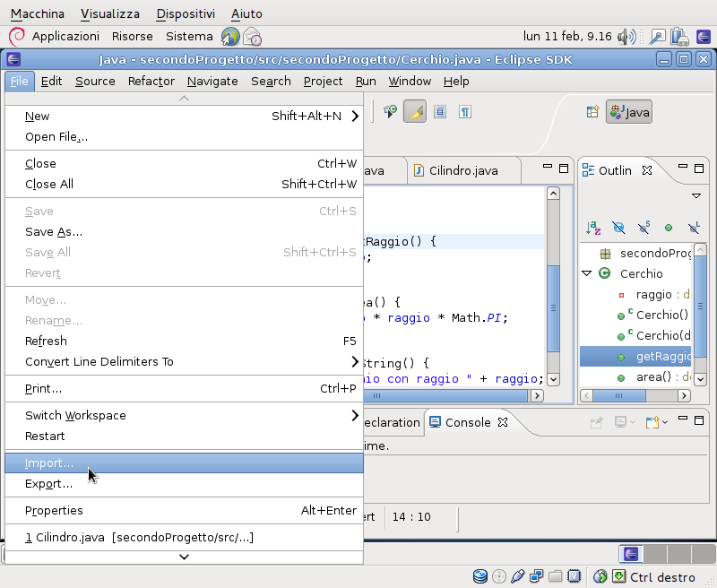Toggle Show Whitespace Characters pilcrow icon
Image resolution: width=717 pixels, height=588 pixels.
point(465,111)
